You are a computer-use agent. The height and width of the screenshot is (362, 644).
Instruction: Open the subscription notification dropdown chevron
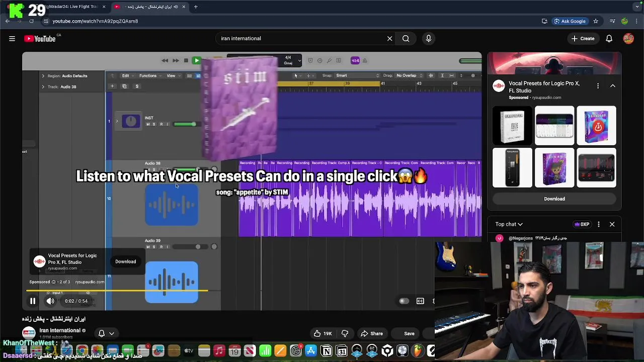coord(112,333)
